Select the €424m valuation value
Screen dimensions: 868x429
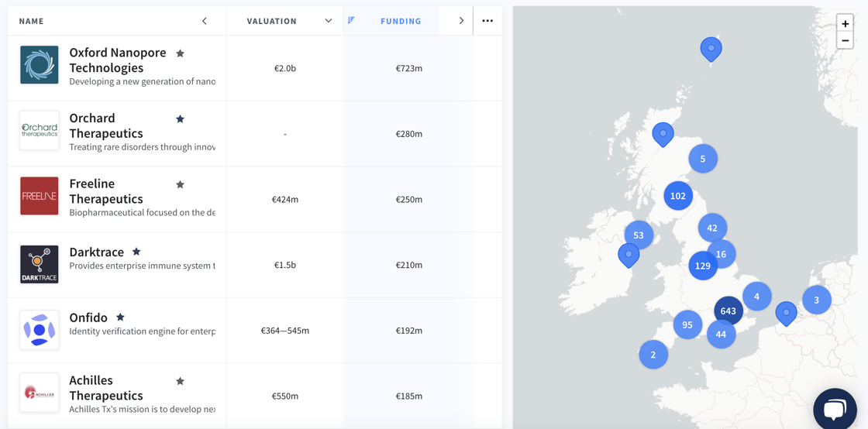pyautogui.click(x=285, y=200)
